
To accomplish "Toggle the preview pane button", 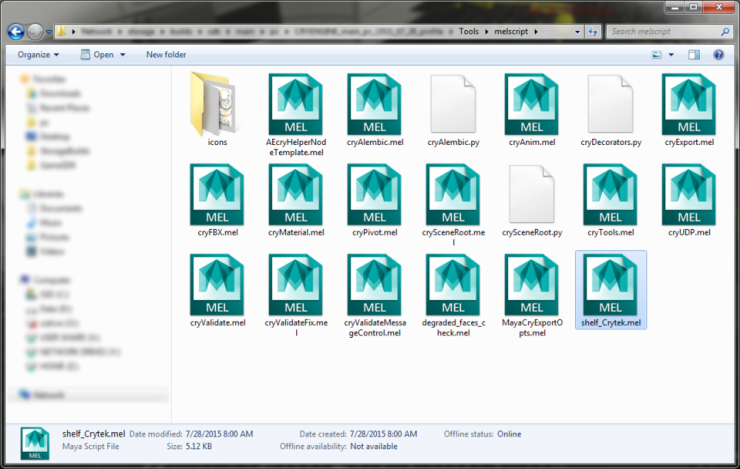I will point(694,55).
